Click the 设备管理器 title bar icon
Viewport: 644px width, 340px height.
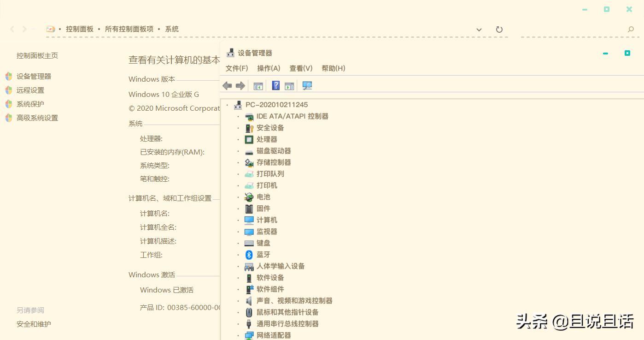pyautogui.click(x=231, y=53)
